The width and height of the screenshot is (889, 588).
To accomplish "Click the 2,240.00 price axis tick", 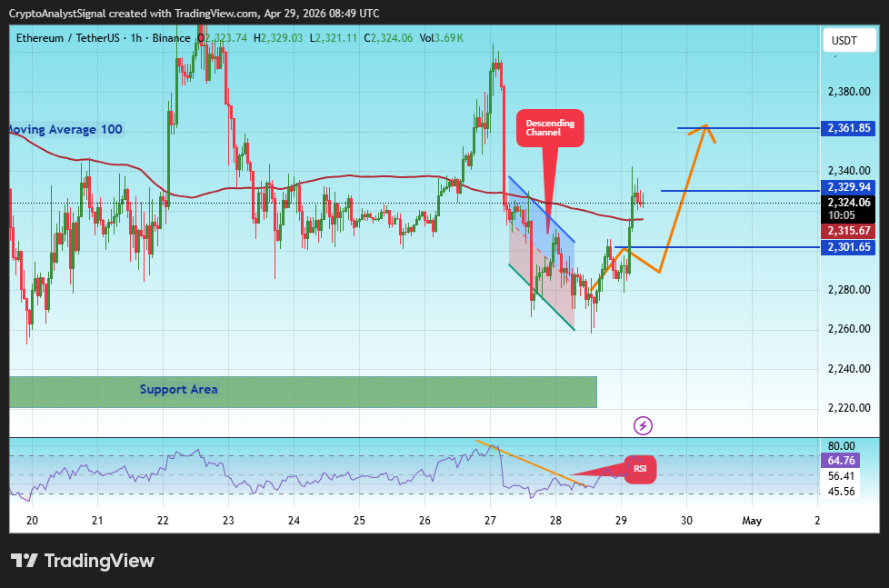I will coord(849,369).
